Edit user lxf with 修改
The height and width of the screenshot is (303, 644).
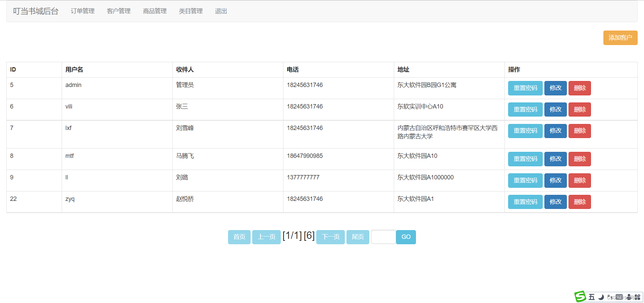[555, 131]
